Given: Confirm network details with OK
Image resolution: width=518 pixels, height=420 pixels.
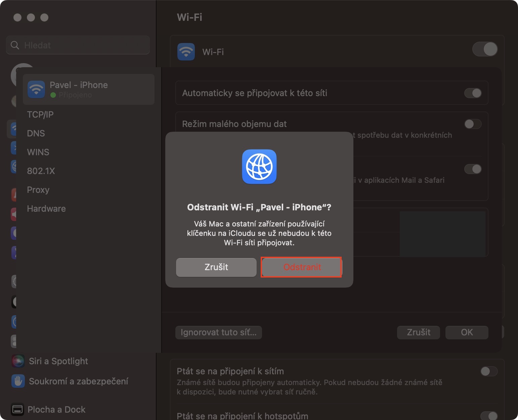Looking at the screenshot, I should [x=467, y=332].
